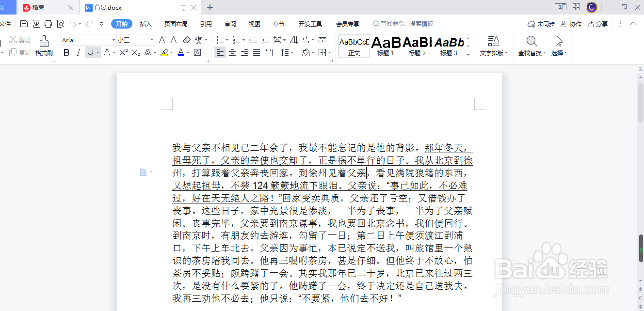Click the Print icon in quick access toolbar

coord(48,24)
